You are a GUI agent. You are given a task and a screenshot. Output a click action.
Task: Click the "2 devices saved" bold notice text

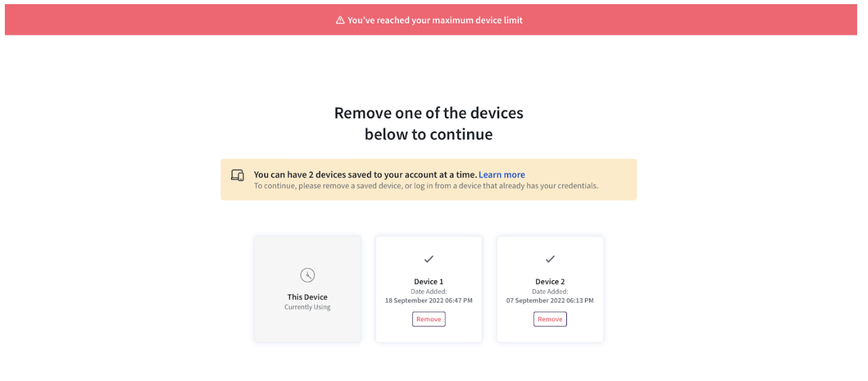point(365,175)
